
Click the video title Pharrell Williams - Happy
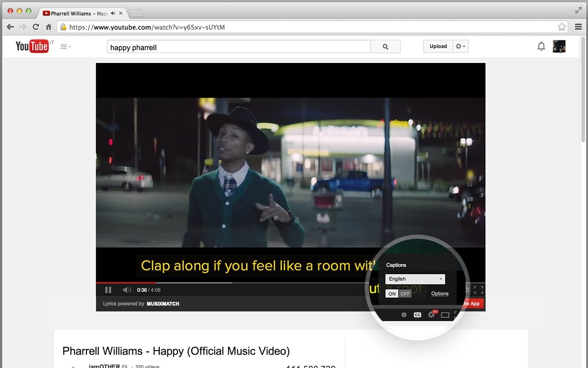(x=176, y=351)
